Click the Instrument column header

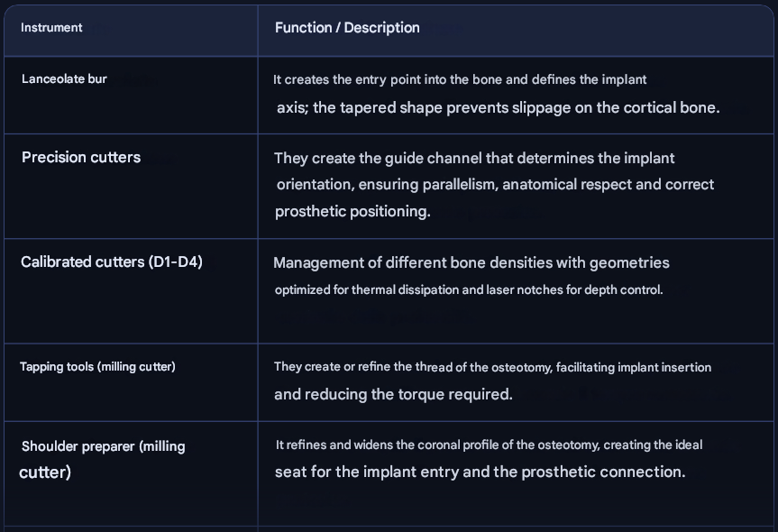point(51,28)
